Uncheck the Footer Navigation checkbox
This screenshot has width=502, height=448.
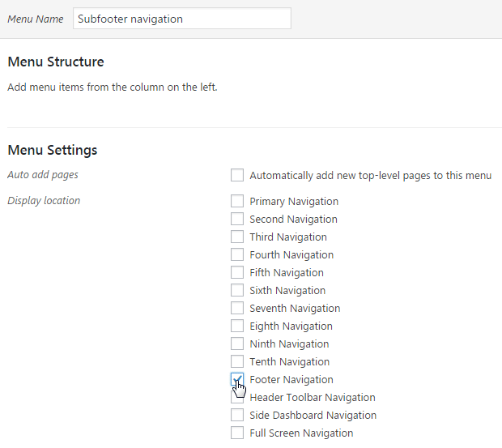(237, 379)
